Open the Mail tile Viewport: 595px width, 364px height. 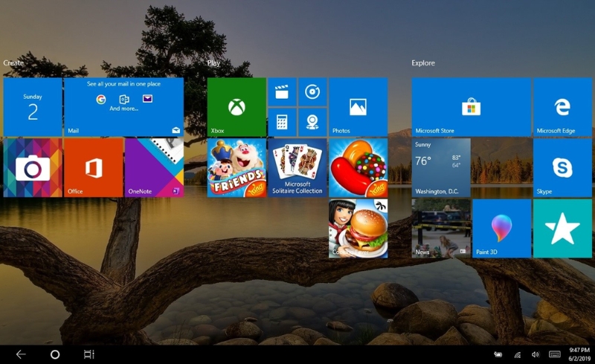point(123,107)
